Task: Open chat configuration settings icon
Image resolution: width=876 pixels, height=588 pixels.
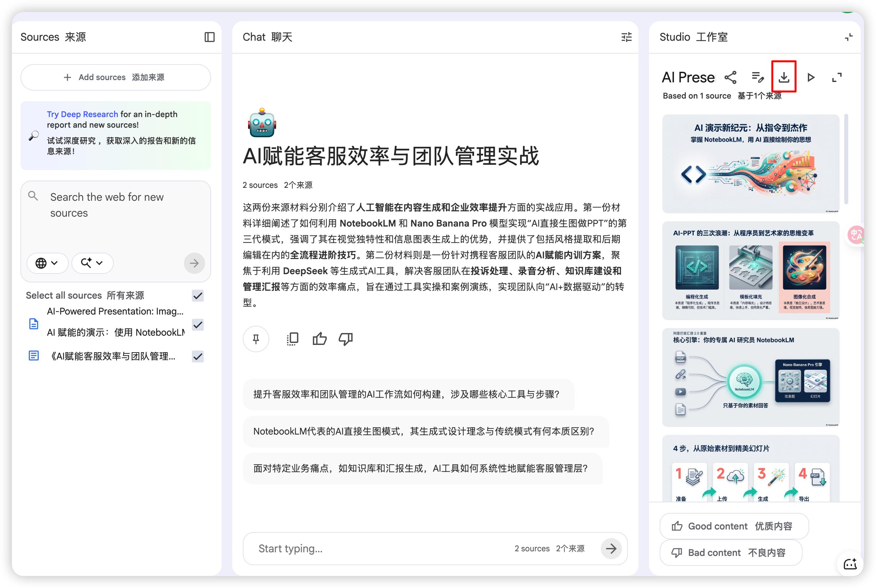Action: click(x=626, y=37)
